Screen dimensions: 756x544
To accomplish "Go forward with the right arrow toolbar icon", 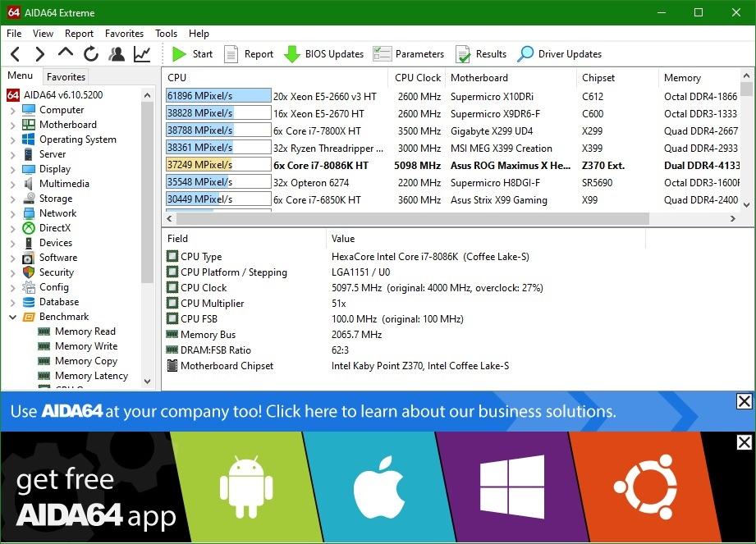I will [40, 54].
